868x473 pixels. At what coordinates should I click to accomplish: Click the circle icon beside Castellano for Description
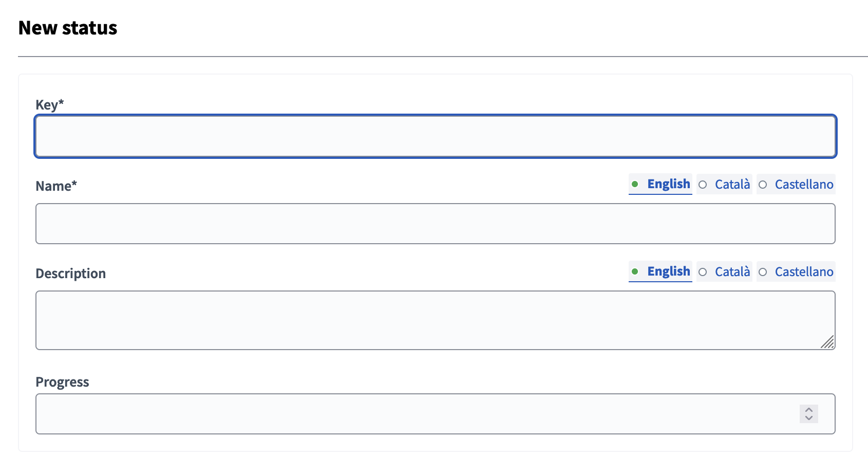pyautogui.click(x=763, y=271)
